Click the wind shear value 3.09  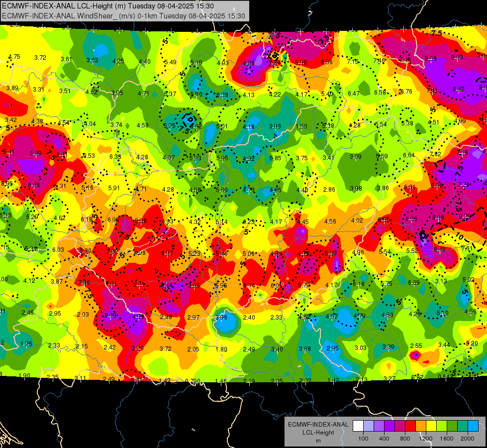tap(356, 157)
